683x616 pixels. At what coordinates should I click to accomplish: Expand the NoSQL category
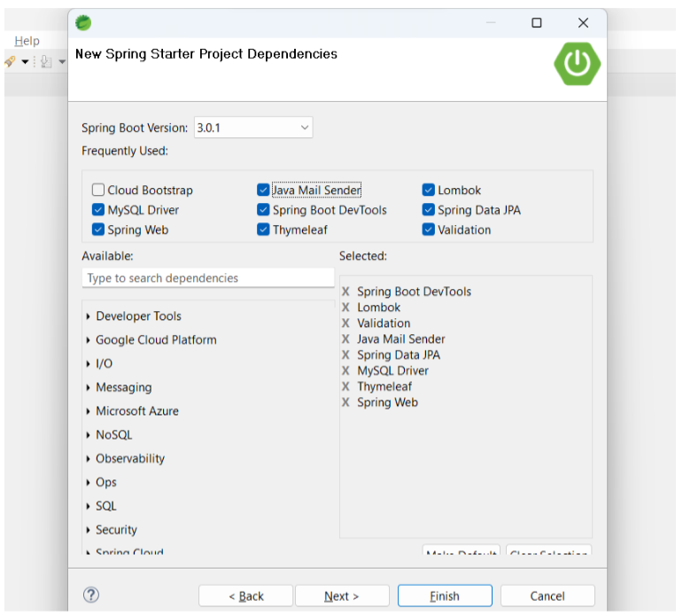[89, 435]
